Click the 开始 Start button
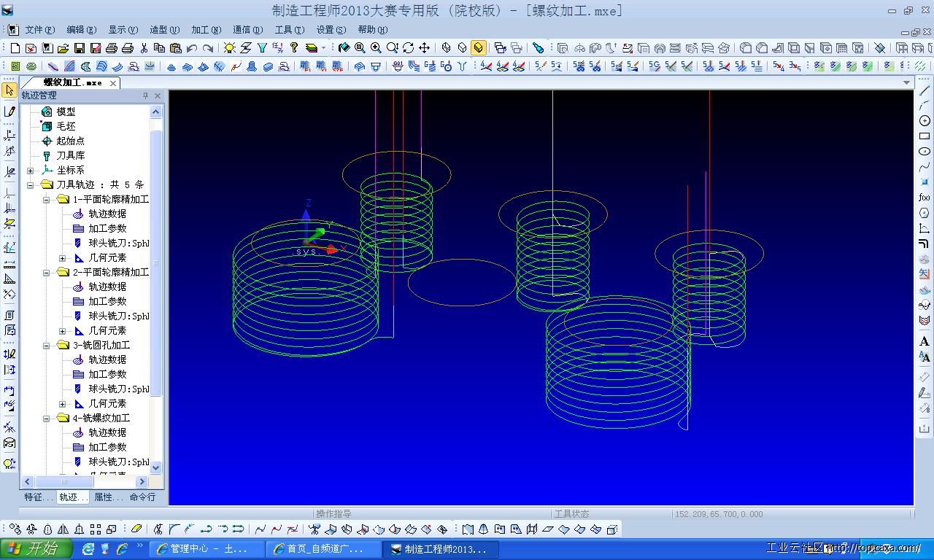 [x=36, y=549]
